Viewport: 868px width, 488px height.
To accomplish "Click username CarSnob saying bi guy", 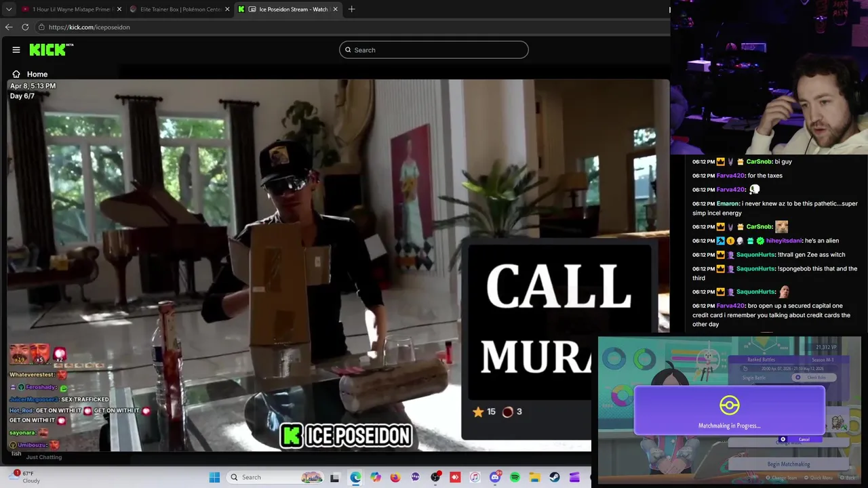I will (759, 162).
